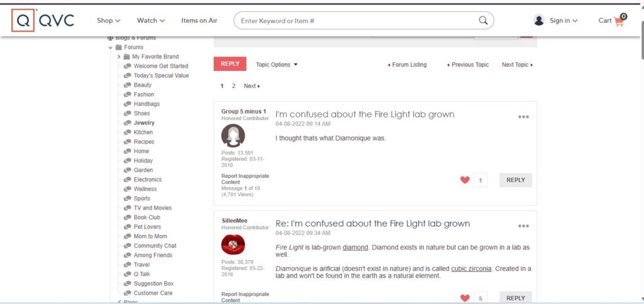Go to Forum Listing
This screenshot has height=304, width=644.
click(407, 65)
